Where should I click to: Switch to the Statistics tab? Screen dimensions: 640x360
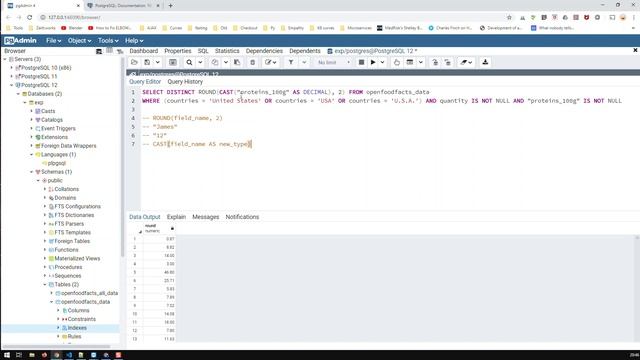(x=227, y=51)
